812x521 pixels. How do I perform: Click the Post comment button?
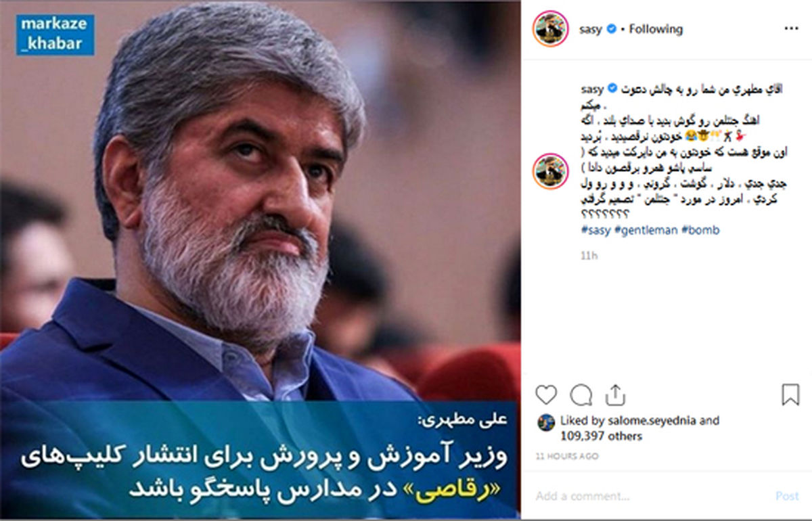(x=787, y=496)
